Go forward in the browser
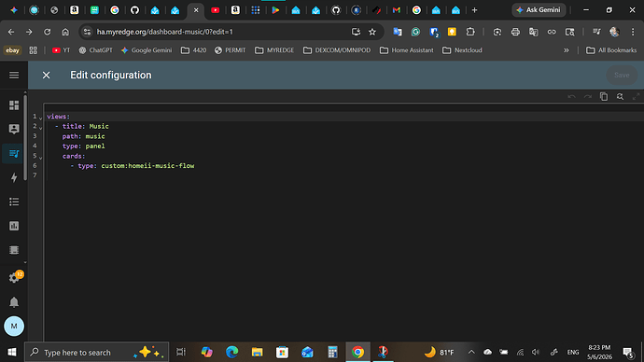This screenshot has width=644, height=362. [x=29, y=32]
